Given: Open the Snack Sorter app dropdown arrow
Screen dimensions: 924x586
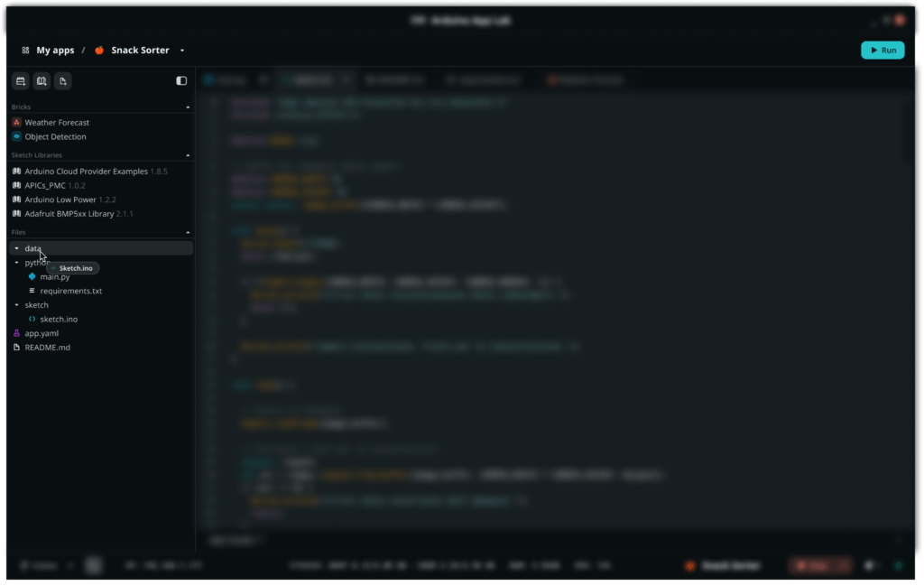Looking at the screenshot, I should [182, 51].
